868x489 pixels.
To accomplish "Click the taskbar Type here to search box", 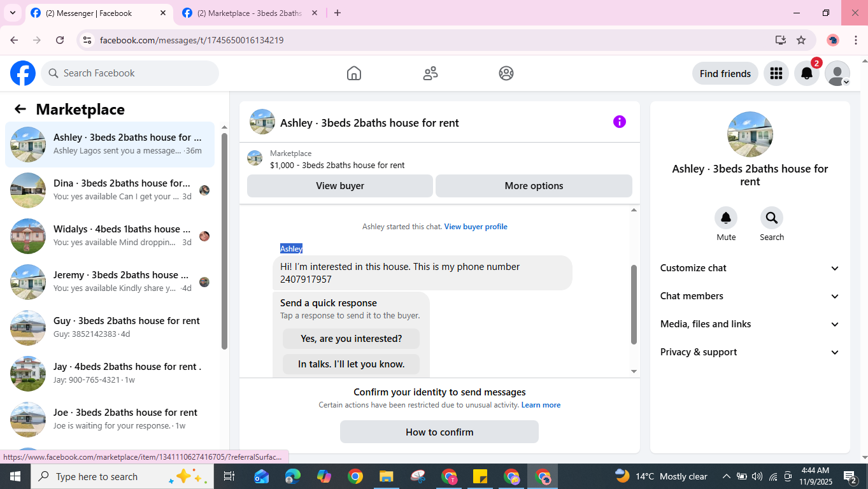I will click(x=121, y=476).
